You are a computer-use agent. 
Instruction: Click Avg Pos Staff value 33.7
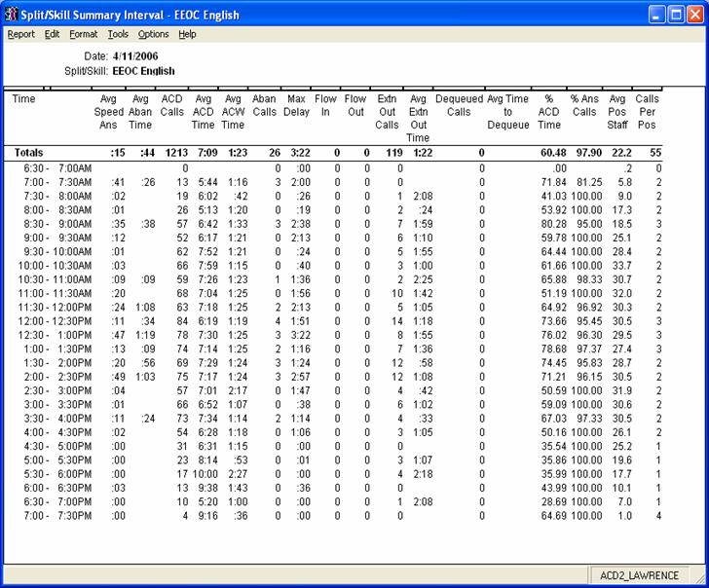point(622,266)
